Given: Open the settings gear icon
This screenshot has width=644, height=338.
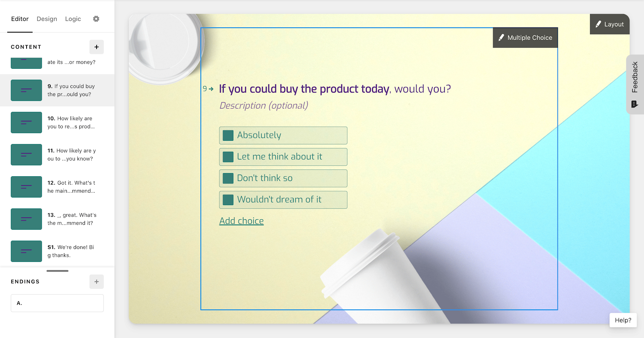Looking at the screenshot, I should (x=96, y=19).
